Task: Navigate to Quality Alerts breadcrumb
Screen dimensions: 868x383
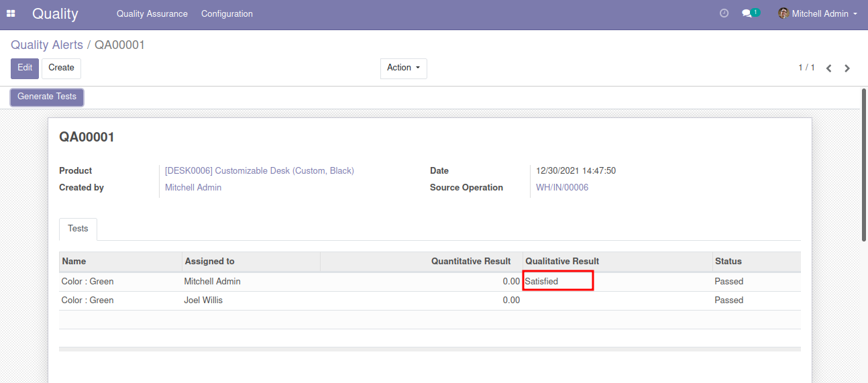Action: click(47, 45)
